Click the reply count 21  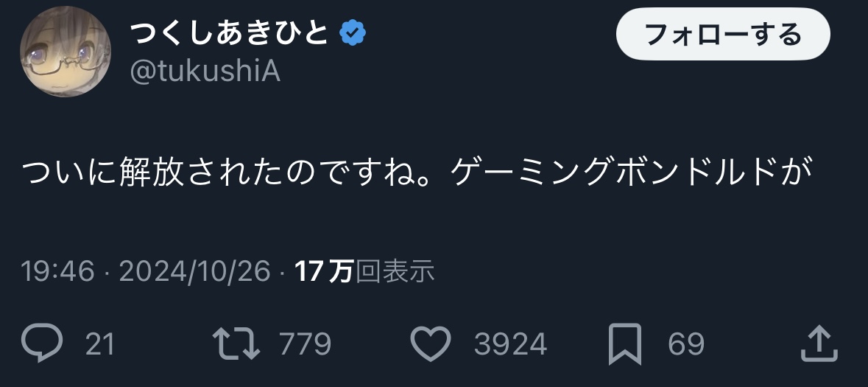(100, 344)
